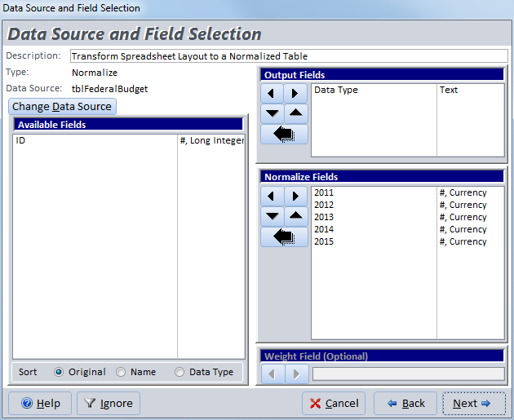
Task: Click the Ignore filter button
Action: (109, 403)
